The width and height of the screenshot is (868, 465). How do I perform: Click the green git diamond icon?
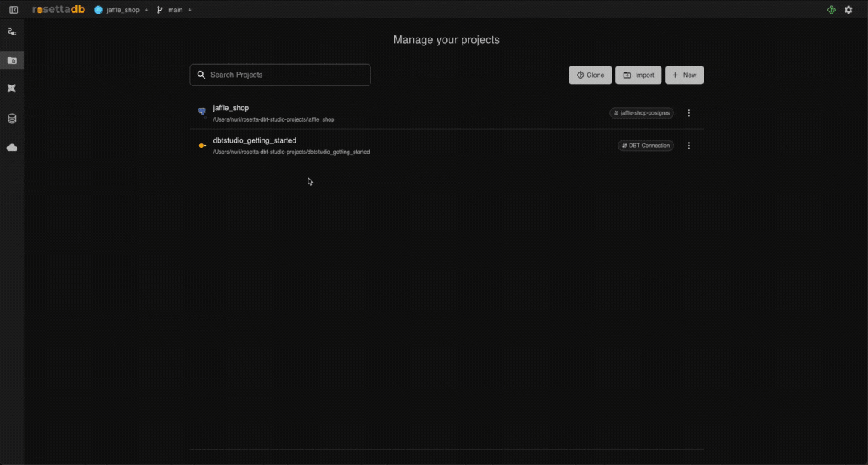pyautogui.click(x=831, y=10)
